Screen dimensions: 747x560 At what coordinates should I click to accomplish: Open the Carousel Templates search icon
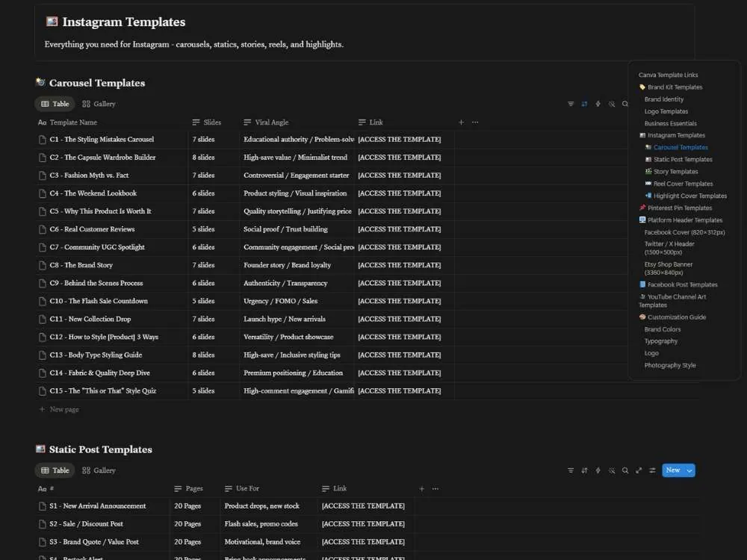[625, 104]
